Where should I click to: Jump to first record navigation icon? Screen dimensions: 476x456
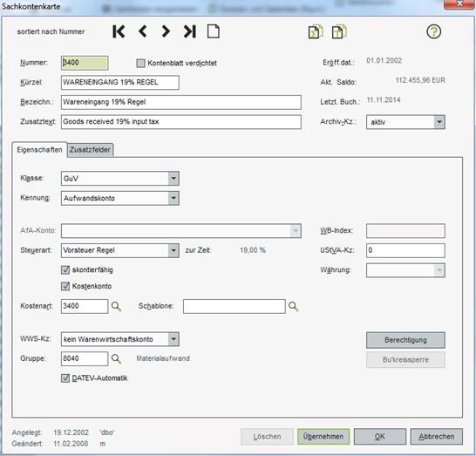pos(119,31)
